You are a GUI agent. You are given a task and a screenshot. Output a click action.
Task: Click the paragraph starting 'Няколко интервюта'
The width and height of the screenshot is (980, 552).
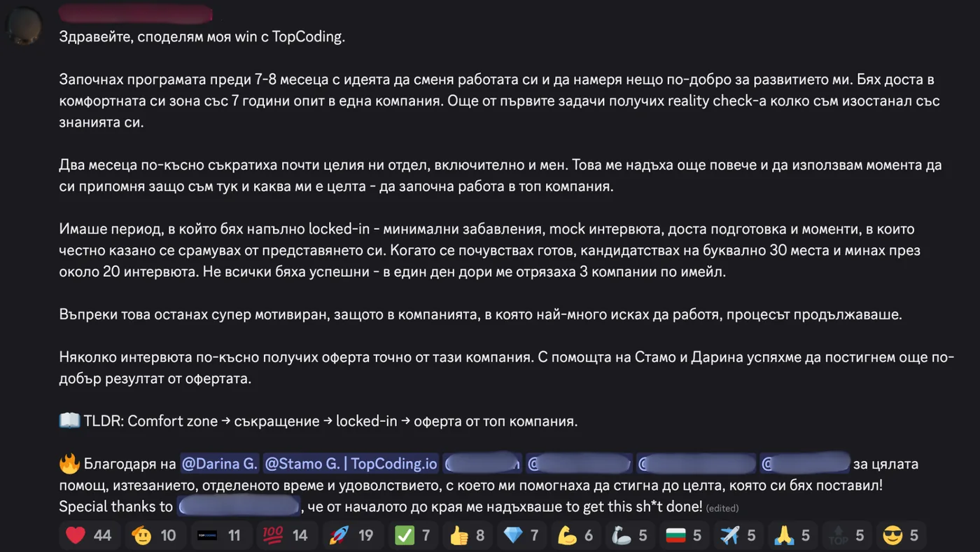point(507,368)
